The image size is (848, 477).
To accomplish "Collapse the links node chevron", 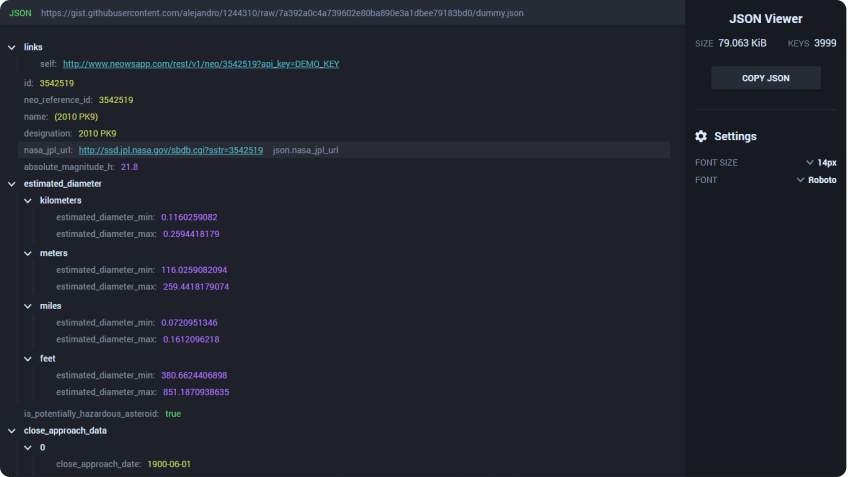I will tap(12, 48).
